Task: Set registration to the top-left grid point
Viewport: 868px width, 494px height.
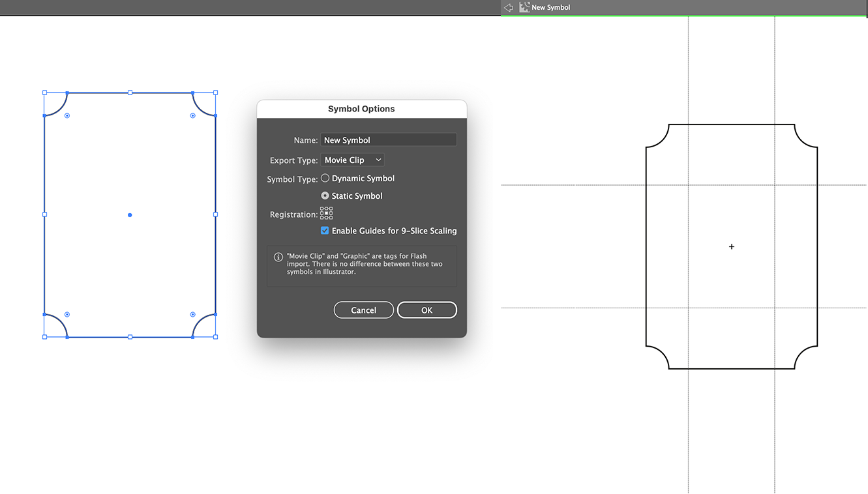Action: click(x=322, y=209)
